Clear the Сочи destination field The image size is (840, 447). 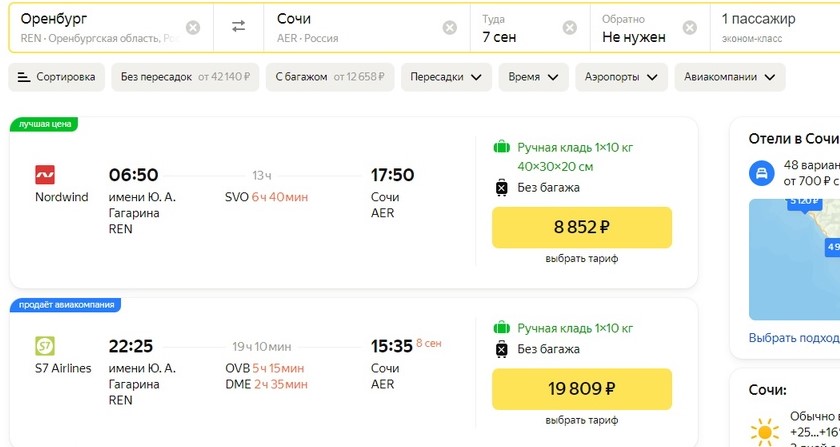tap(449, 28)
